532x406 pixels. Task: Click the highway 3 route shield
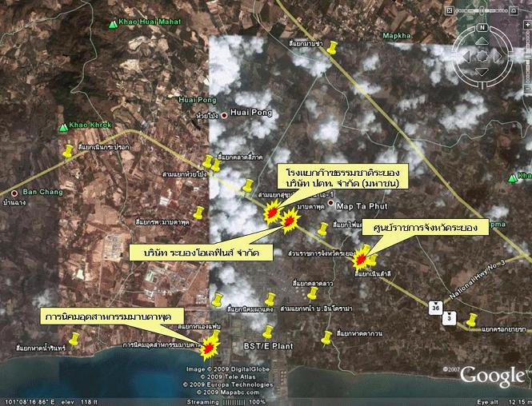click(450, 318)
